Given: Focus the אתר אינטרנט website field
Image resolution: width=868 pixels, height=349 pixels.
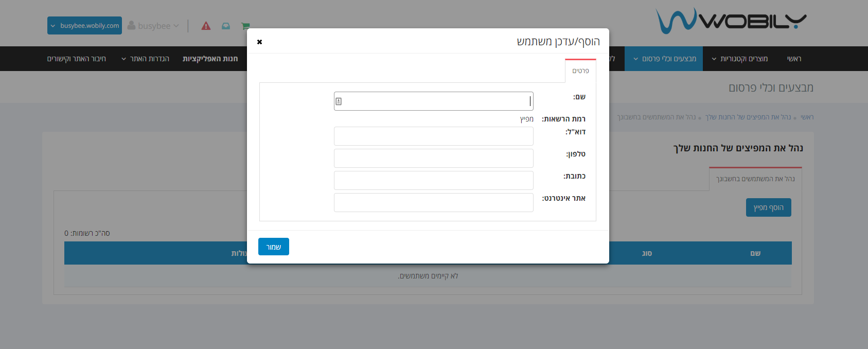Looking at the screenshot, I should pos(433,202).
